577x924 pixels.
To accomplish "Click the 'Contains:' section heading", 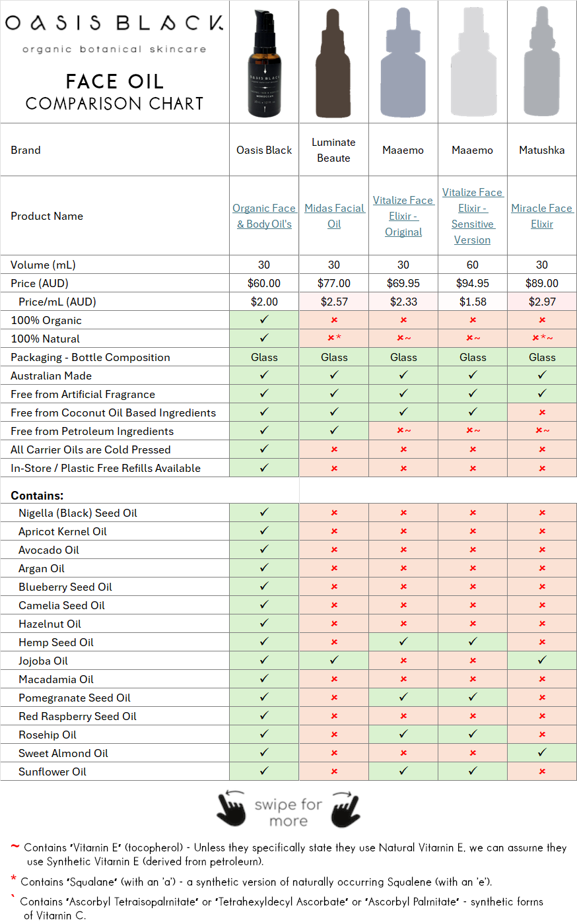I will pos(37,496).
